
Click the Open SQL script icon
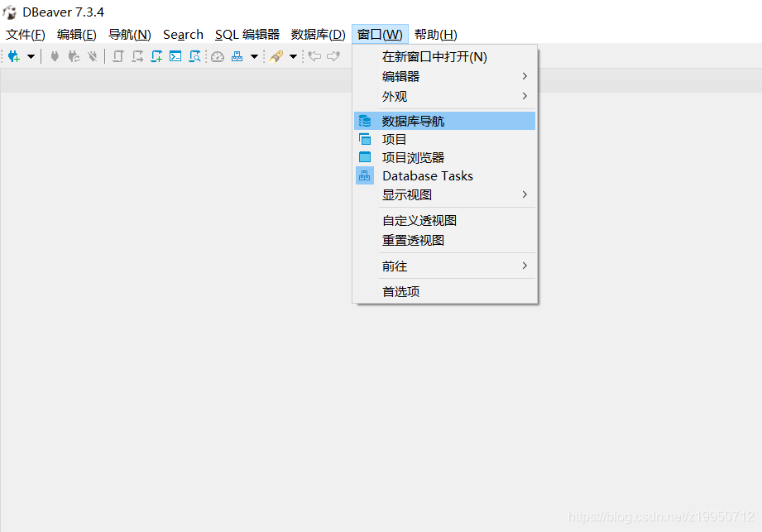coord(118,56)
